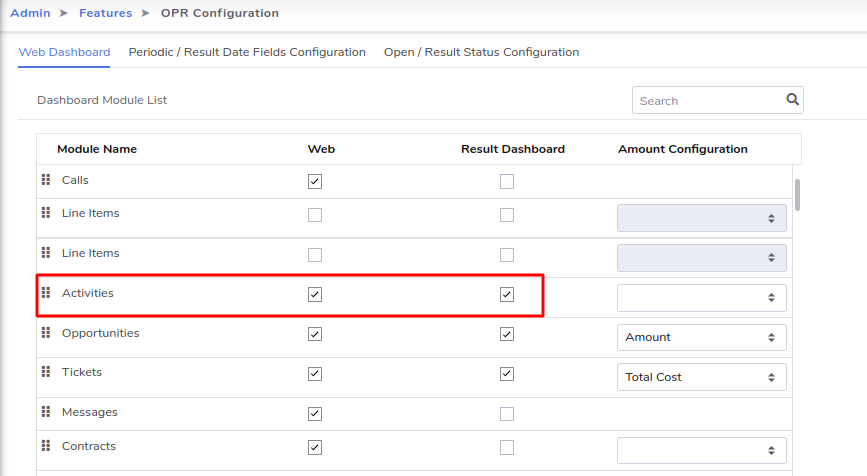Enable Result Dashboard for Messages
Screen dimensions: 867x476
point(506,414)
